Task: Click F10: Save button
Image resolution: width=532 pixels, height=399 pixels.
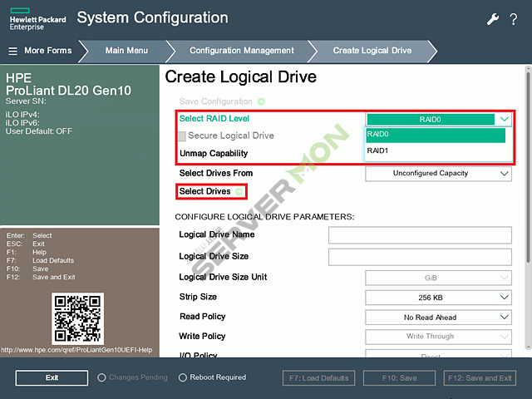Action: pos(399,378)
